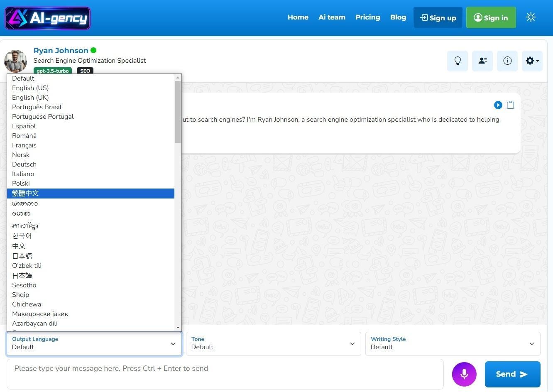Image resolution: width=553 pixels, height=392 pixels.
Task: Click the Sign up button
Action: (438, 17)
